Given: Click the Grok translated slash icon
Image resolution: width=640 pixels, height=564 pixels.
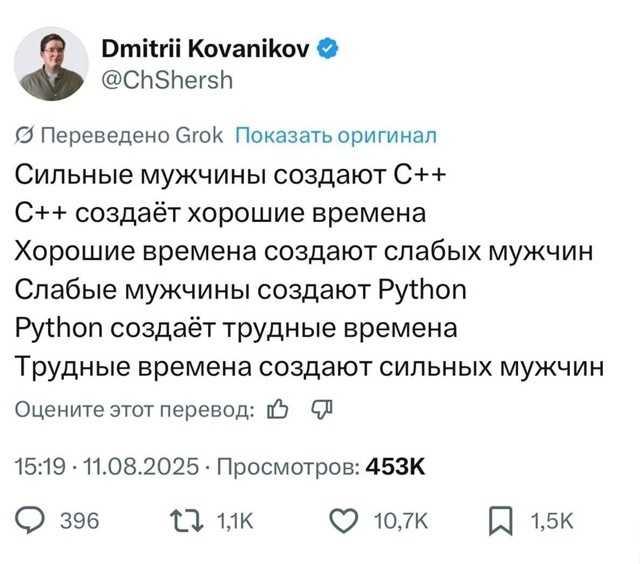Looking at the screenshot, I should click(24, 136).
